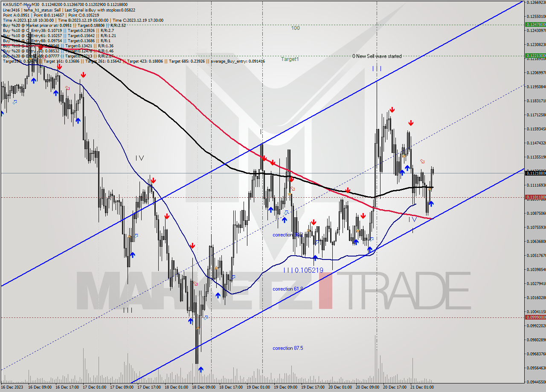This screenshot has width=546, height=392.
Task: Select the 'correction 87.5' label
Action: (288, 348)
